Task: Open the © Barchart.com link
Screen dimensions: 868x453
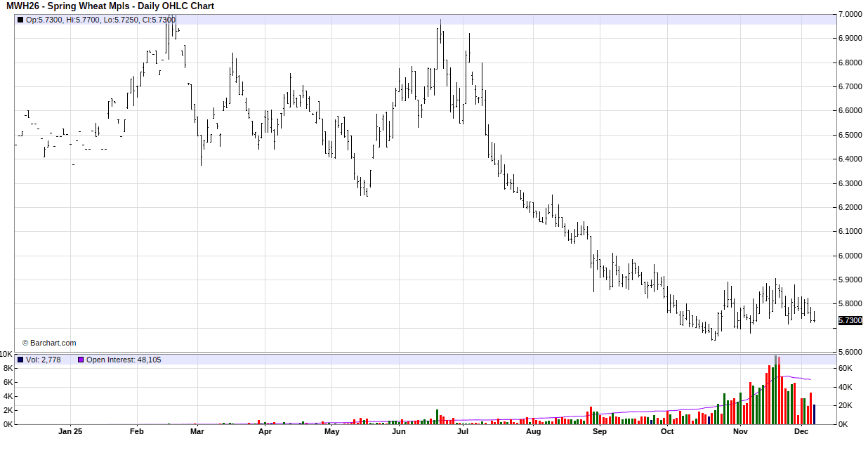Action: coord(49,343)
